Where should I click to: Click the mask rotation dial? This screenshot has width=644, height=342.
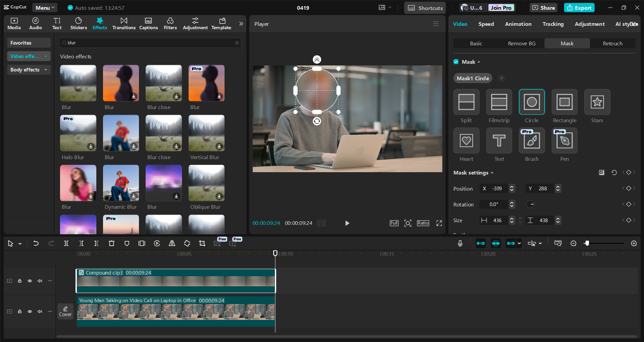[x=530, y=204]
